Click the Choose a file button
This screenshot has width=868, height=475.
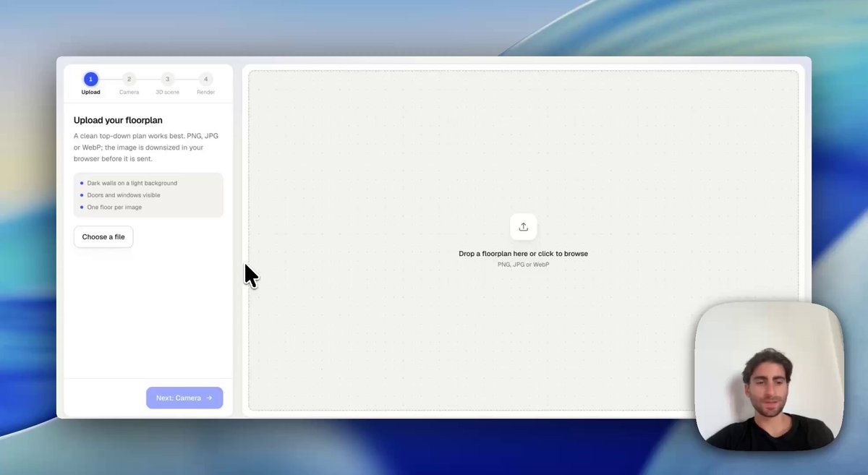click(103, 237)
